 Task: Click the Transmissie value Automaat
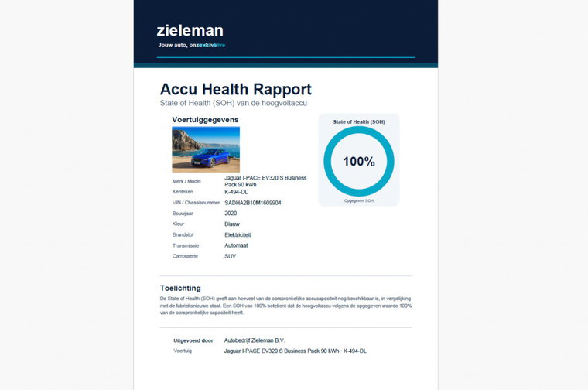pyautogui.click(x=236, y=245)
